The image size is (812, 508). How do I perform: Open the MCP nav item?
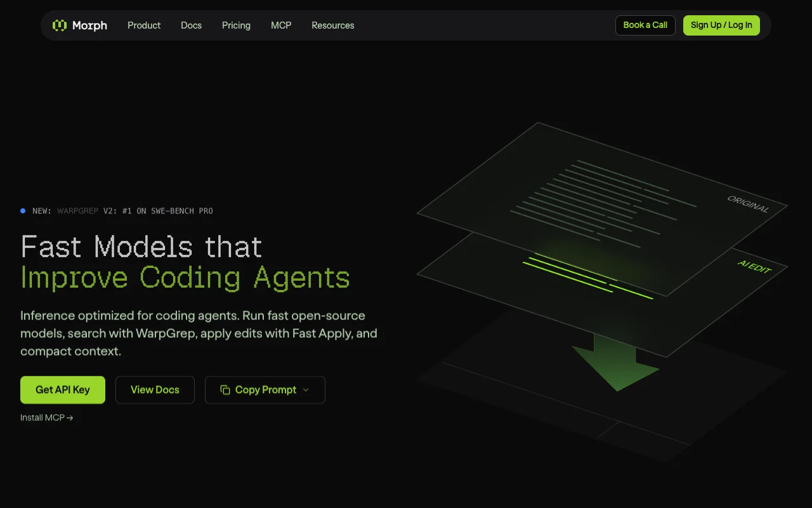(x=281, y=25)
